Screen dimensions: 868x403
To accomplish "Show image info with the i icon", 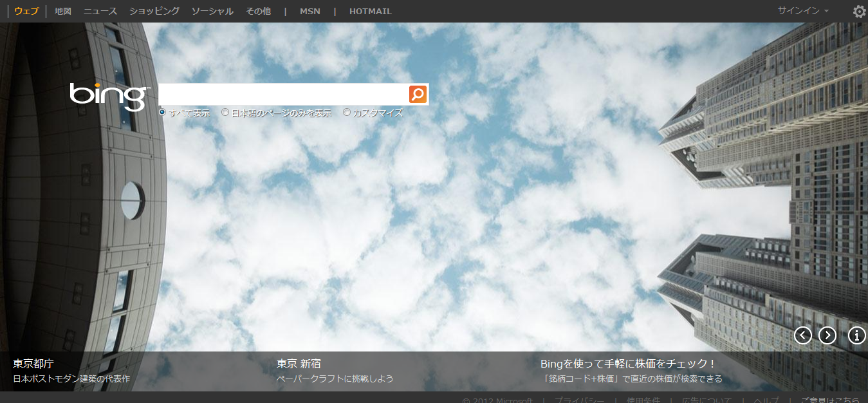I will tap(856, 335).
